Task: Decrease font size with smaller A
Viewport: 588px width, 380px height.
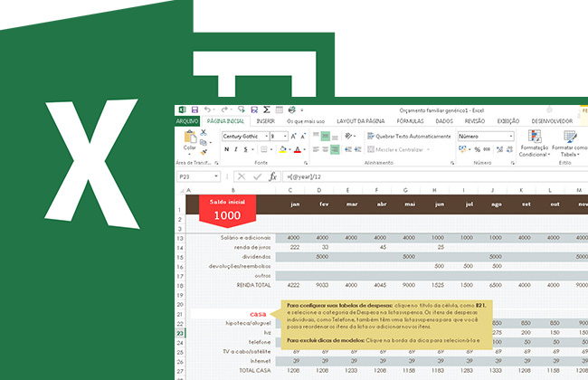Action: pyautogui.click(x=303, y=137)
